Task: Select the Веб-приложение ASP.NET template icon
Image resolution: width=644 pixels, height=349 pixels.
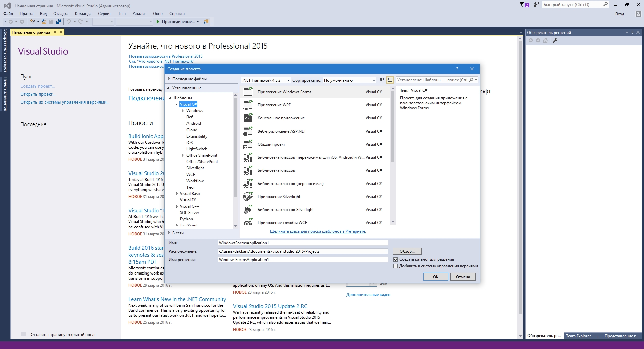Action: tap(248, 131)
